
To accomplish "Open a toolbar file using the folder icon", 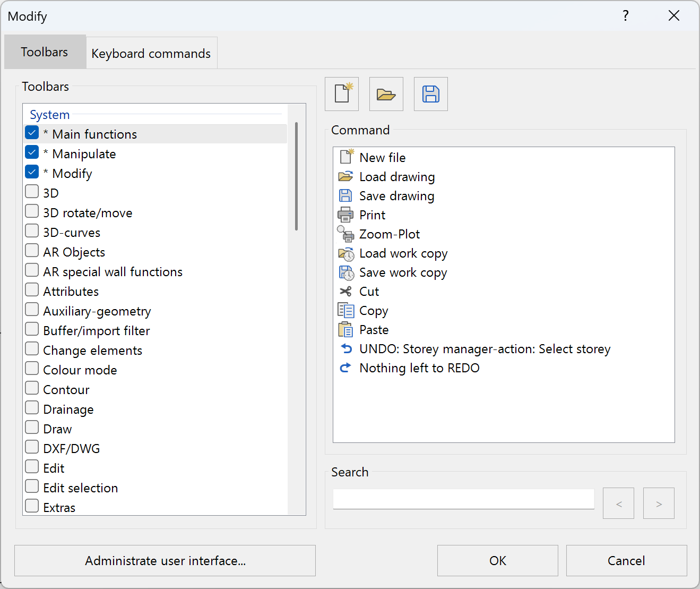I will (x=386, y=94).
